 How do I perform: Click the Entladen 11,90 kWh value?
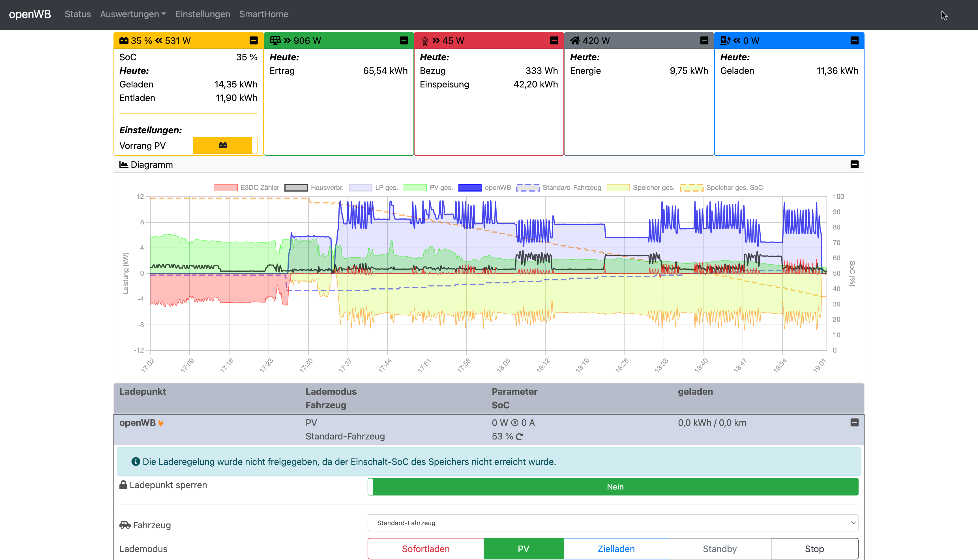coord(237,98)
